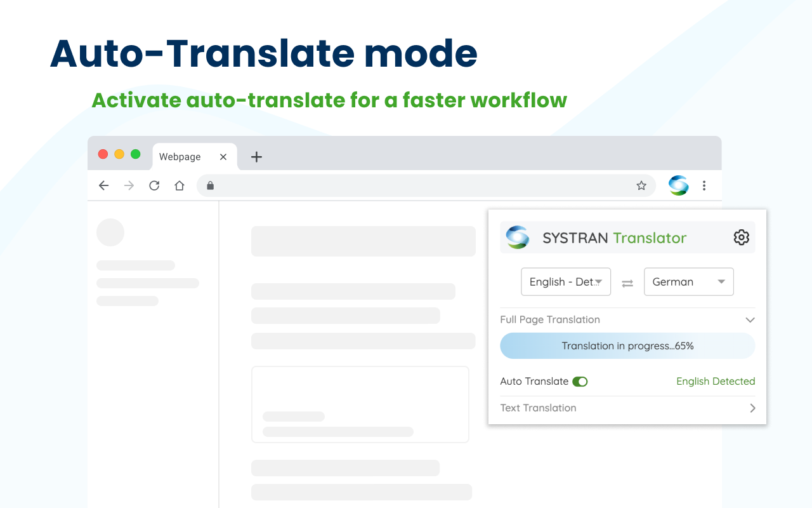812x508 pixels.
Task: Open the German target language dropdown
Action: (689, 282)
